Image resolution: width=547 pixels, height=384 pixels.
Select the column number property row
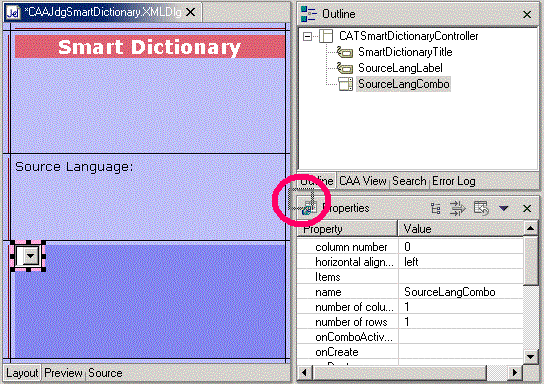click(x=351, y=247)
